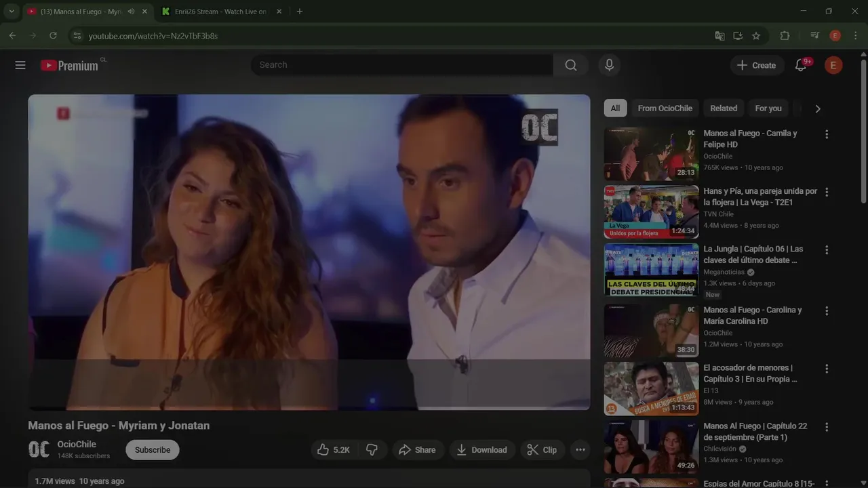
Task: Open the OcioChile channel name link
Action: 77,444
